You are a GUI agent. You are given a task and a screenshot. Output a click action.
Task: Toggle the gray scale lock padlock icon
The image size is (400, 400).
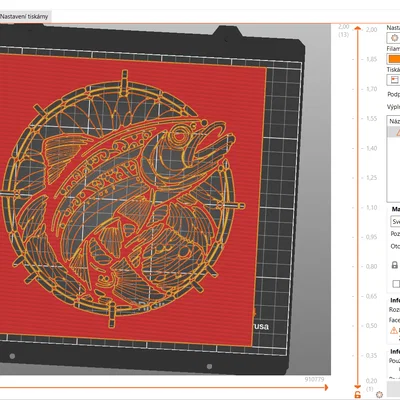(395, 265)
